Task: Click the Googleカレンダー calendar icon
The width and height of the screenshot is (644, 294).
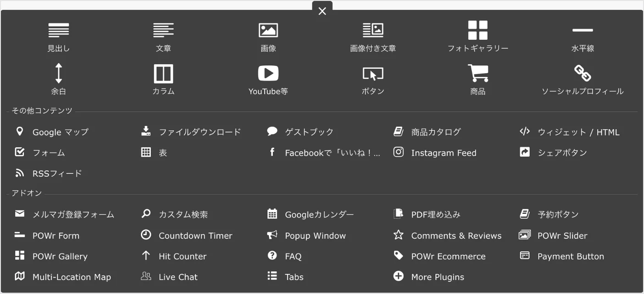Action: coord(272,214)
